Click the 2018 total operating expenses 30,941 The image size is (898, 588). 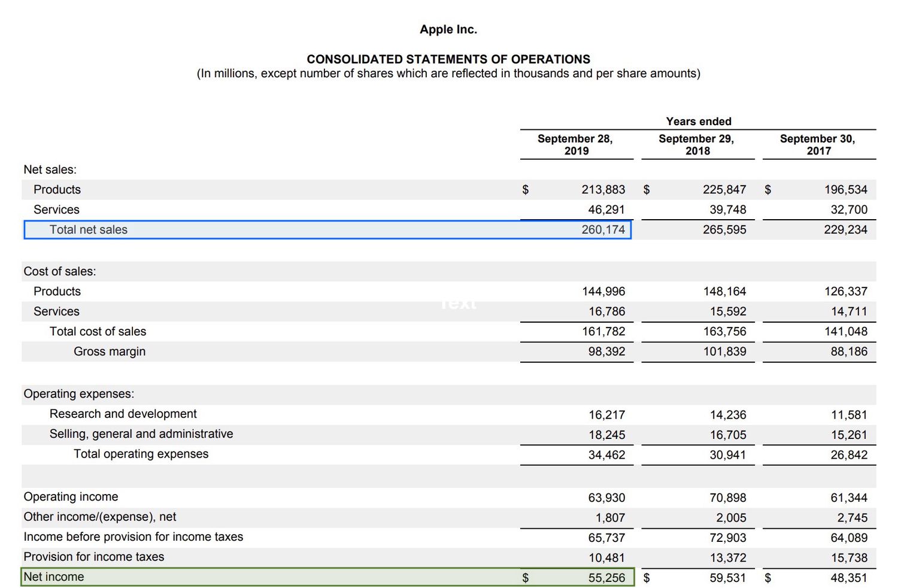click(728, 455)
